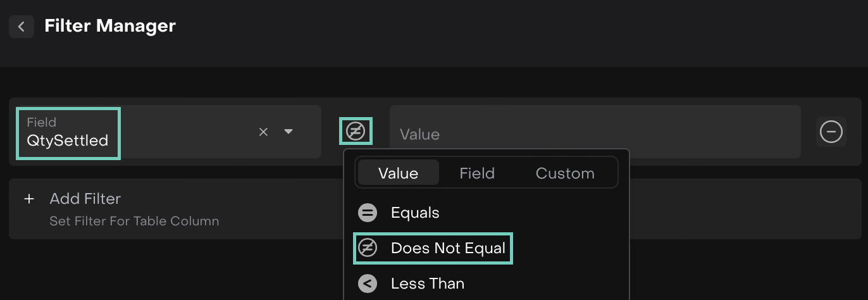Select the Equals operator label
868x300 pixels.
[415, 213]
